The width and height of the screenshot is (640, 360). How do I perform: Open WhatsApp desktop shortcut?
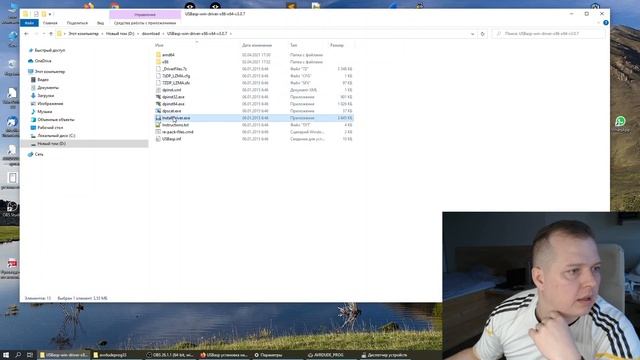point(620,122)
